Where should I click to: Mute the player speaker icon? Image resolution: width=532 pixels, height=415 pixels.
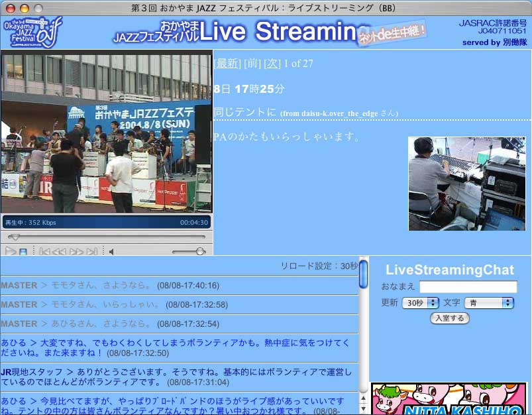pos(111,252)
